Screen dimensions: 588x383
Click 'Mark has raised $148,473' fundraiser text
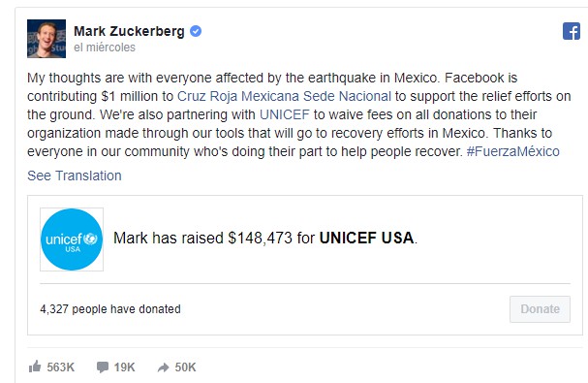click(202, 239)
